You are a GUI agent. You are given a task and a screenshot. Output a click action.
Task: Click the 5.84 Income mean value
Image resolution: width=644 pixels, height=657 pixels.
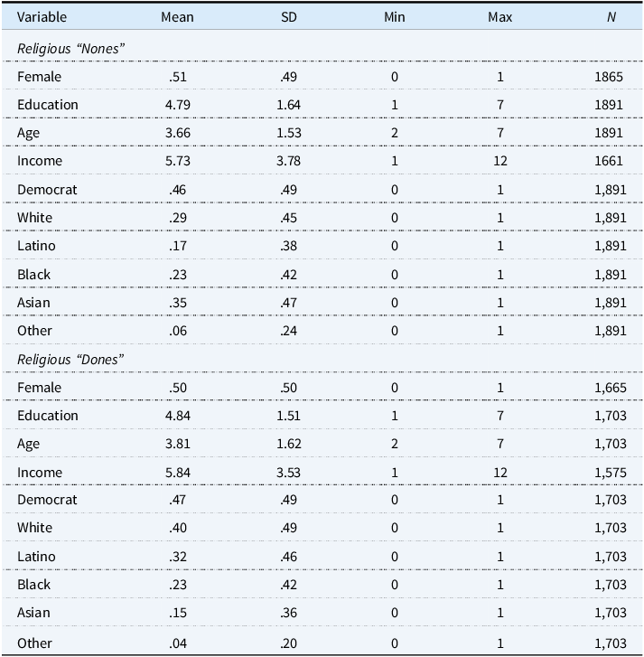(x=177, y=472)
